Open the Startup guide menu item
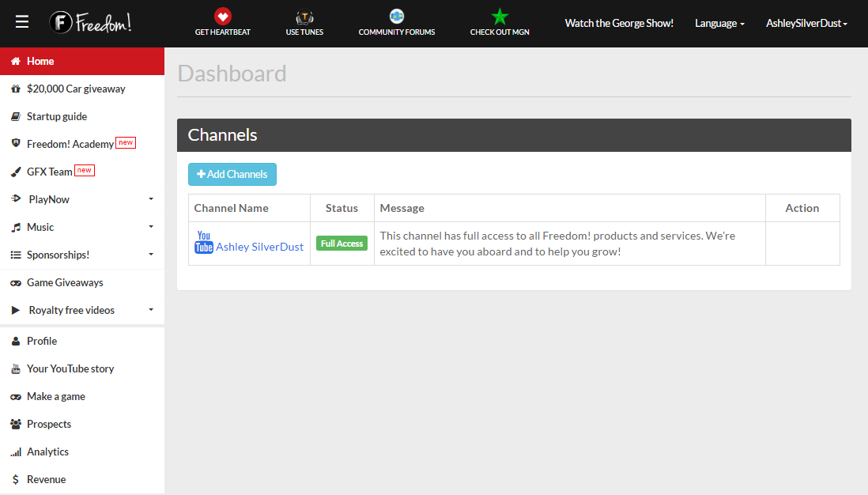The height and width of the screenshot is (495, 868). point(57,116)
